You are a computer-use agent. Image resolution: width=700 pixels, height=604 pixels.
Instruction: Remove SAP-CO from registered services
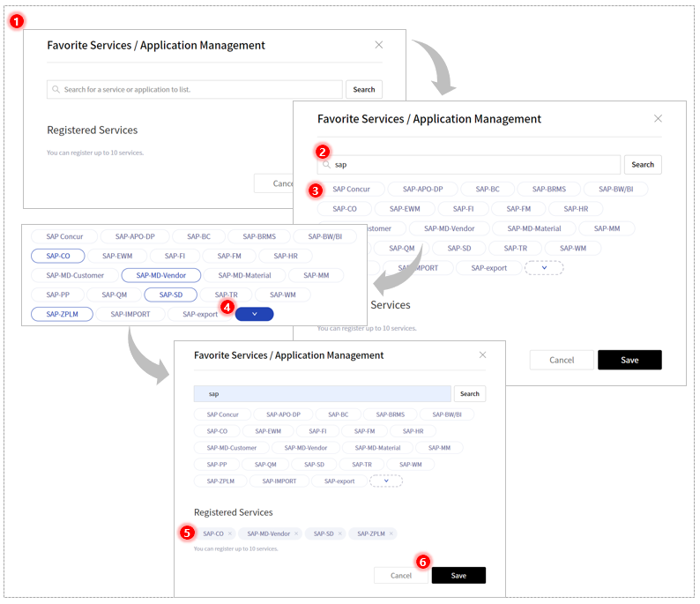(x=230, y=533)
